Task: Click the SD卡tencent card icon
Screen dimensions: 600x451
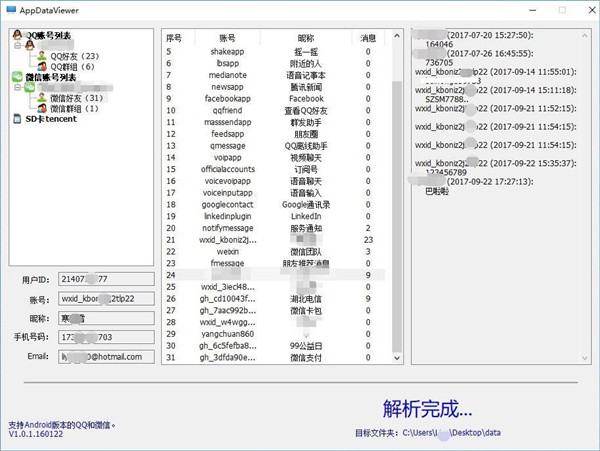Action: [18, 119]
